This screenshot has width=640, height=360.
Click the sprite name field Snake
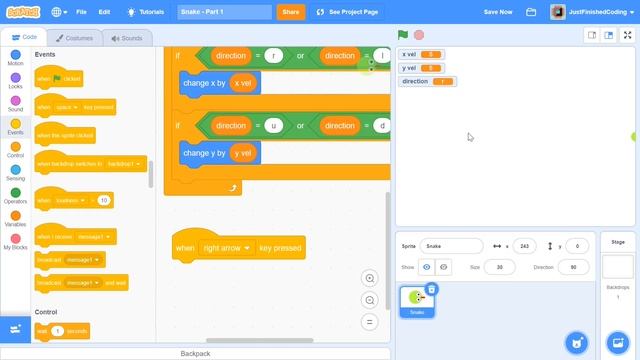pos(451,246)
